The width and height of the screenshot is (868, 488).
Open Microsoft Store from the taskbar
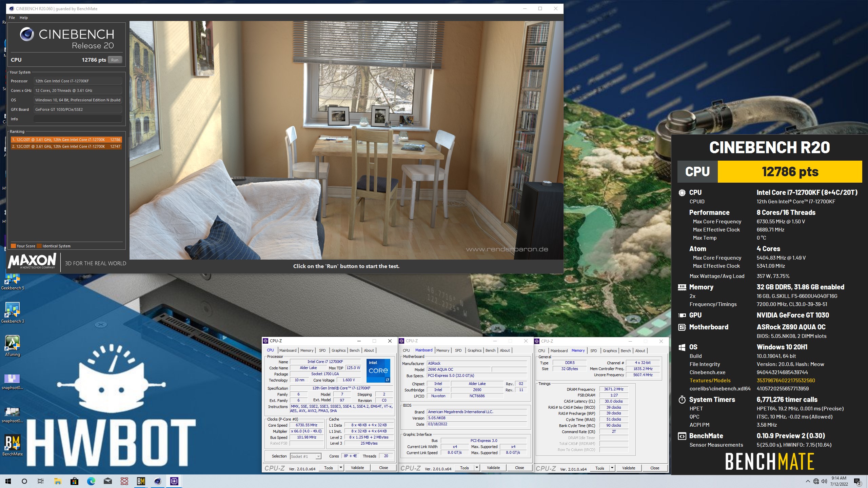pyautogui.click(x=74, y=481)
